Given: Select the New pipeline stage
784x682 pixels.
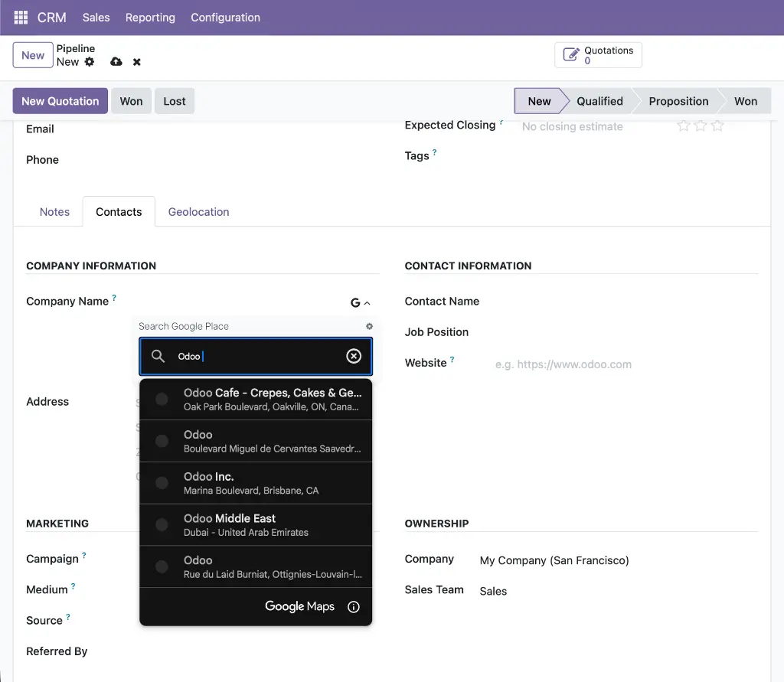Looking at the screenshot, I should 539,101.
